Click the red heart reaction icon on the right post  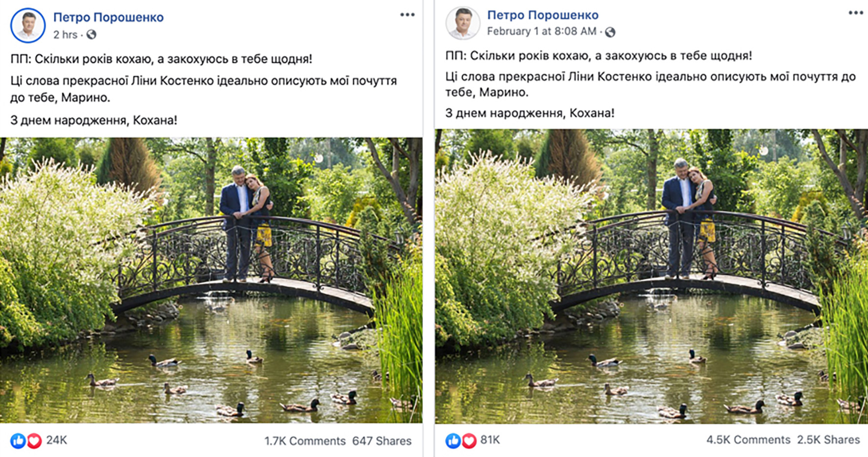[469, 441]
